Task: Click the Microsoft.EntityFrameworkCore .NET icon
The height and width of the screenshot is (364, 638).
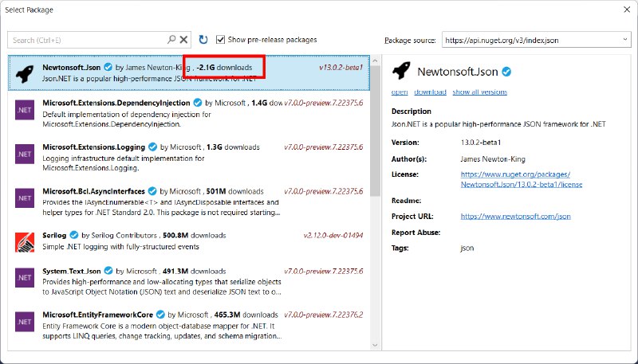Action: pyautogui.click(x=25, y=322)
